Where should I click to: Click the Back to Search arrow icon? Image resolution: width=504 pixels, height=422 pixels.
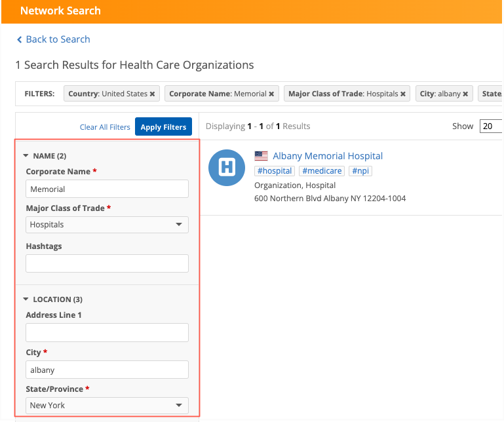[x=20, y=40]
